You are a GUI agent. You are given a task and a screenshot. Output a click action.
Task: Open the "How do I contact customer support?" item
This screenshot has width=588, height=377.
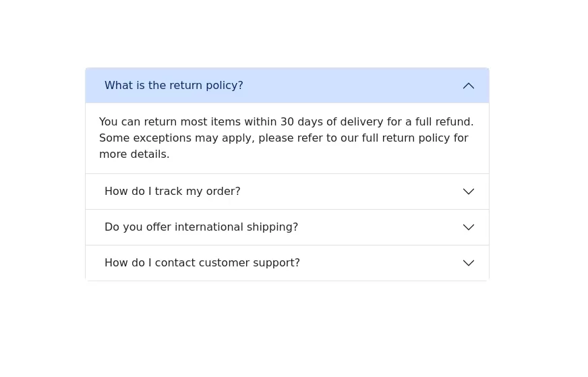(287, 263)
